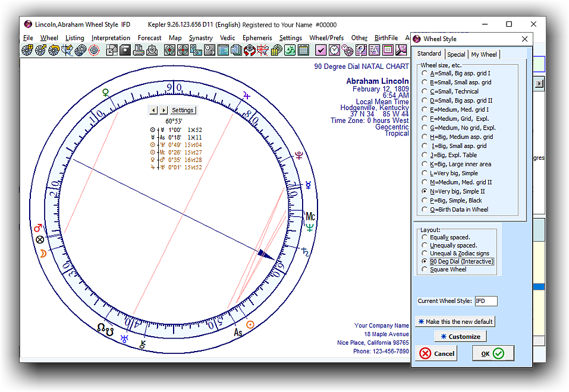The image size is (569, 392).
Task: Switch to the Special tab
Action: click(456, 55)
